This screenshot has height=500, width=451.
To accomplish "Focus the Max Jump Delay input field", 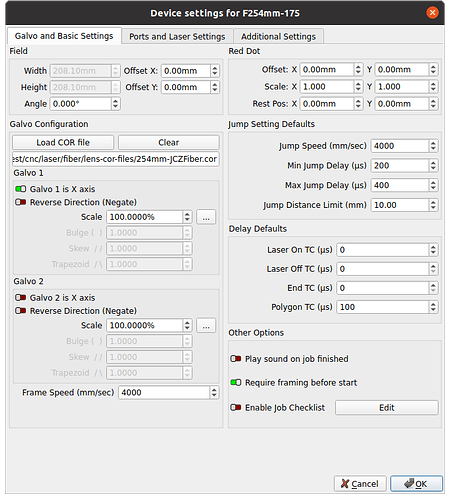I will [400, 185].
